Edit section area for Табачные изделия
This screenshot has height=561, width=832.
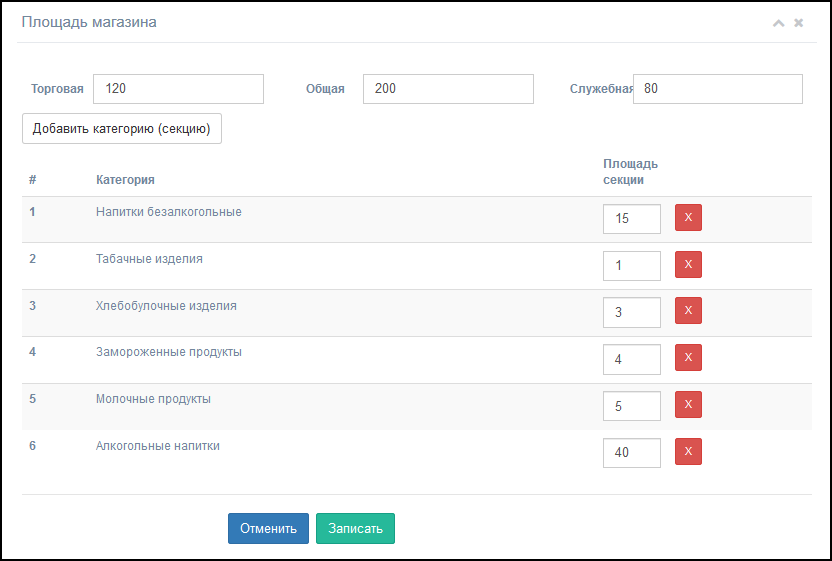(x=632, y=266)
